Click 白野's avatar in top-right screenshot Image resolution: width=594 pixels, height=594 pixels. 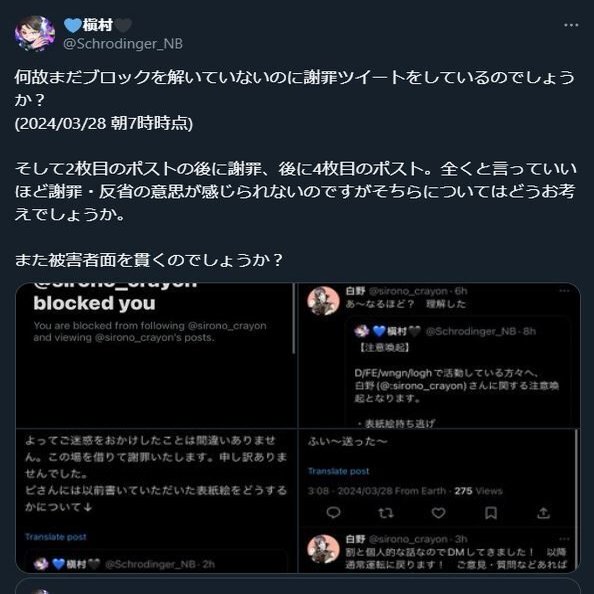pos(323,301)
